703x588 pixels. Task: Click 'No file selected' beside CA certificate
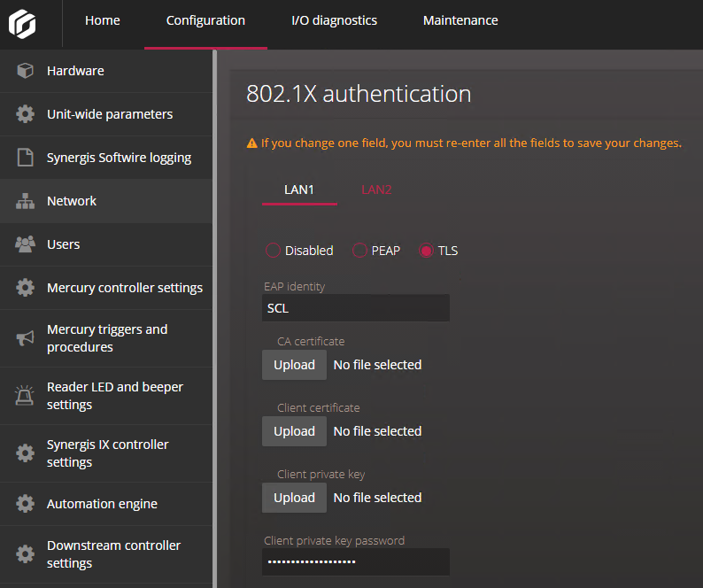377,365
